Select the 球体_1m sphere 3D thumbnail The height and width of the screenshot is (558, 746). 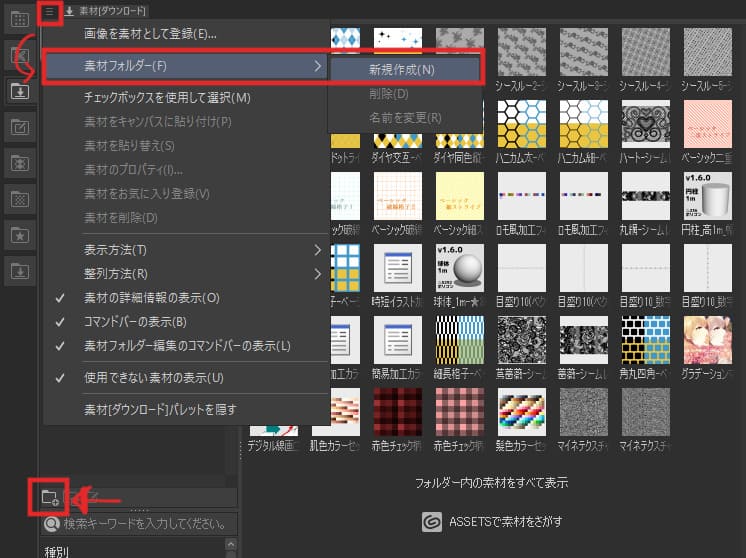[460, 268]
